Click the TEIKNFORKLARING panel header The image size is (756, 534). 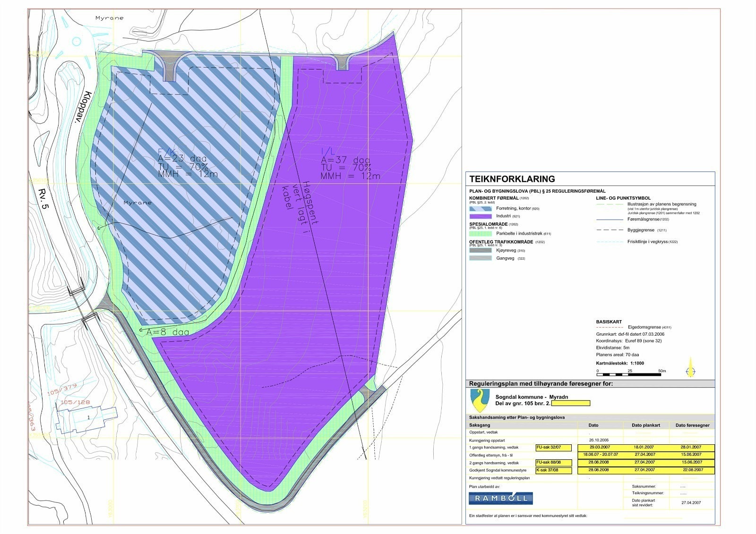pos(513,178)
